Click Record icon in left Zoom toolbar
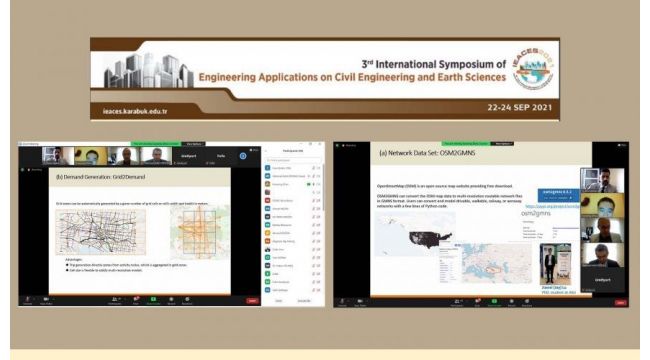This screenshot has width=650, height=360. (x=171, y=299)
